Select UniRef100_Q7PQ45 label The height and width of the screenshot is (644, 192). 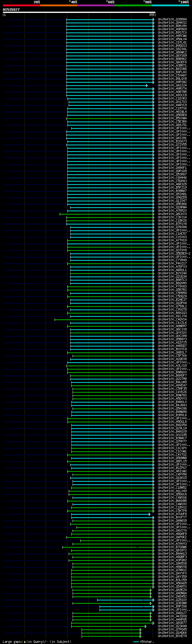click(x=172, y=630)
